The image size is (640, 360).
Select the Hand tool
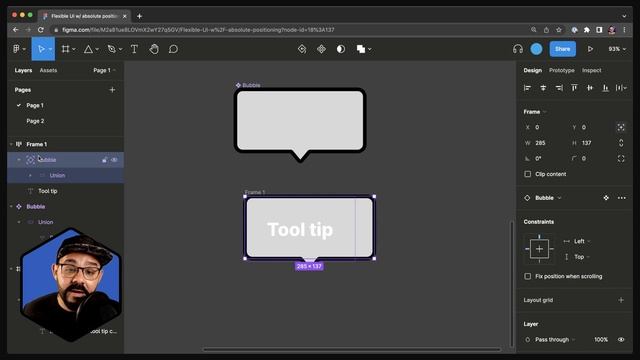(154, 49)
